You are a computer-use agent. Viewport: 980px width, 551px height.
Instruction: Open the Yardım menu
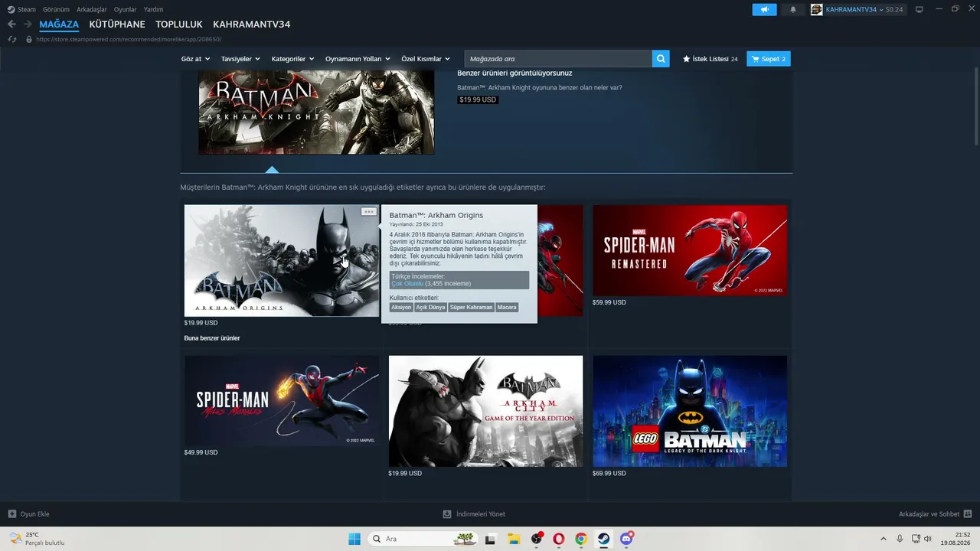click(153, 9)
